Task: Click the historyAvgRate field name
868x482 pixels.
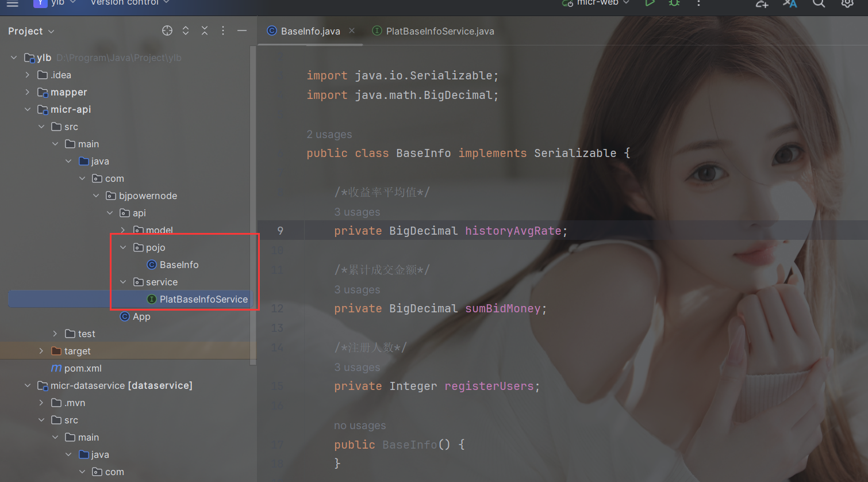Action: 513,231
